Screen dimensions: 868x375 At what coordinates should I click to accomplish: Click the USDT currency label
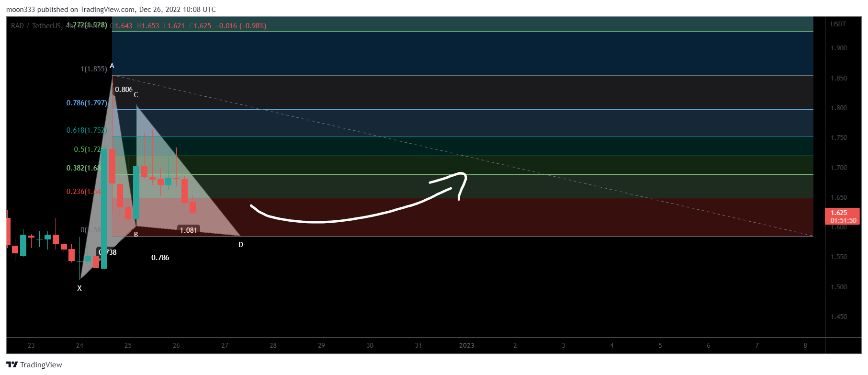[838, 24]
